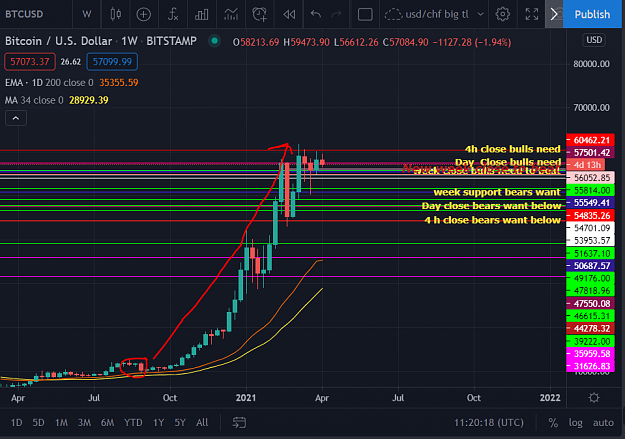Select the 'Day Close bulls need' text annotation

(x=508, y=162)
